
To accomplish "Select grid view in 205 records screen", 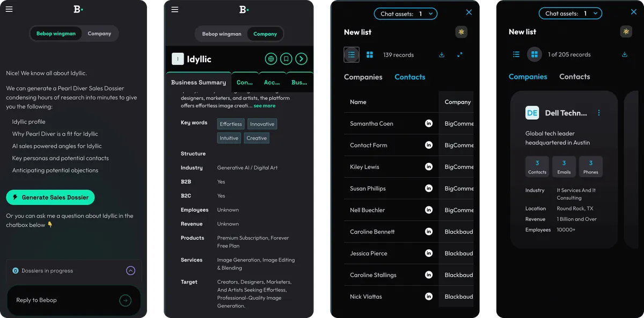I will click(534, 54).
